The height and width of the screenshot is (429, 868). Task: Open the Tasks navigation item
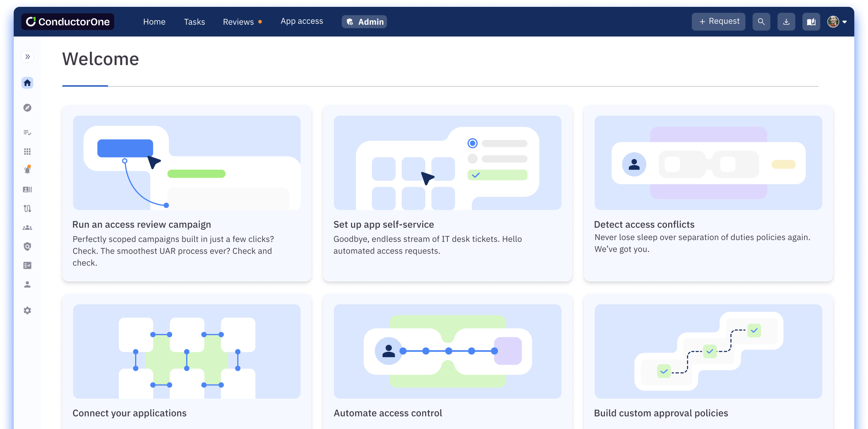coord(195,22)
